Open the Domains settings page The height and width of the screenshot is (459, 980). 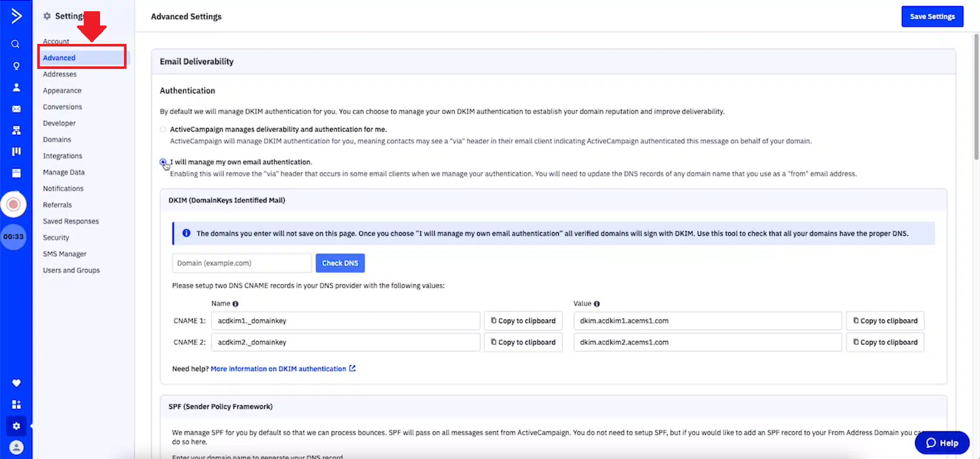57,139
